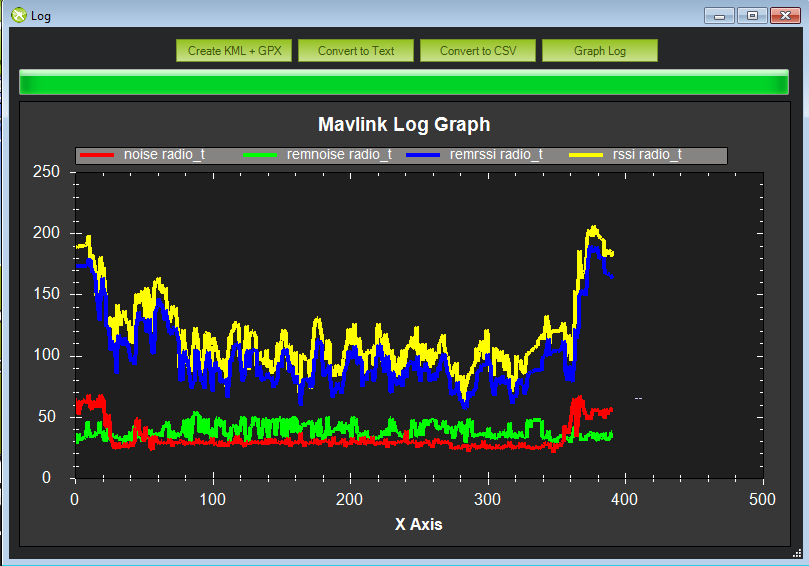Click the X Axis title label
The height and width of the screenshot is (566, 809).
pos(418,524)
